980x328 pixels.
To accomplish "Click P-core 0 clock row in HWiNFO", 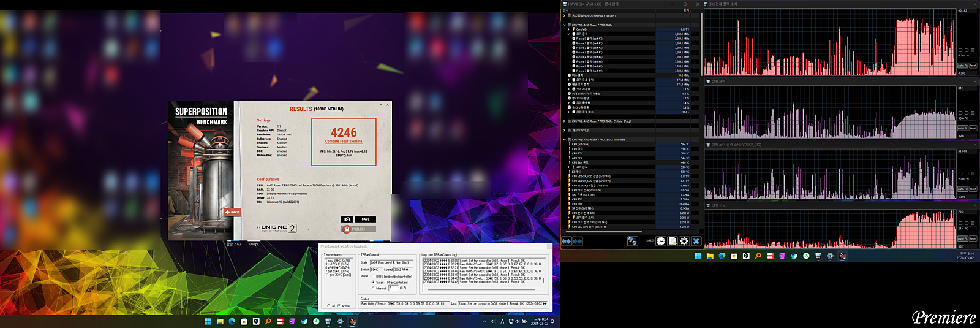I will (x=630, y=39).
